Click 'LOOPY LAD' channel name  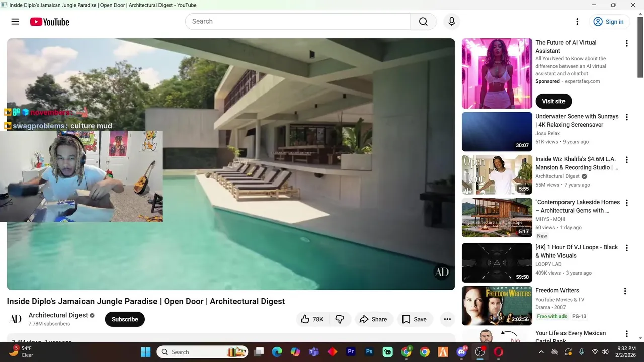coord(548,264)
